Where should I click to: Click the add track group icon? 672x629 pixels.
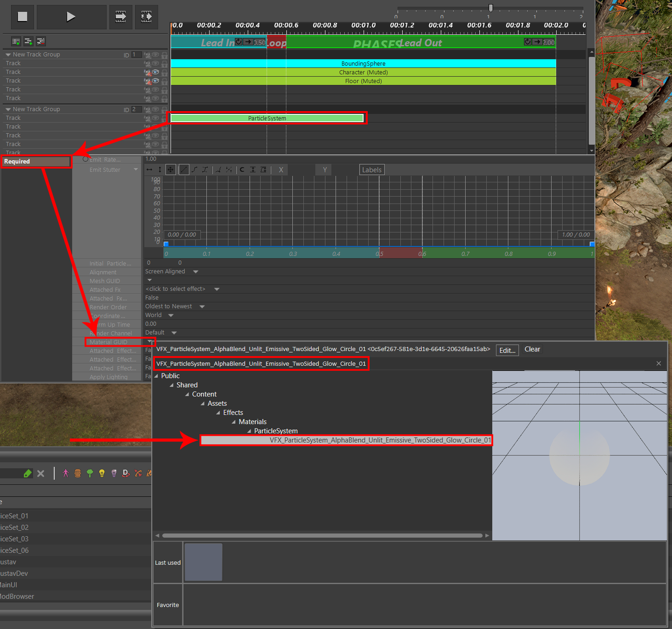(16, 42)
